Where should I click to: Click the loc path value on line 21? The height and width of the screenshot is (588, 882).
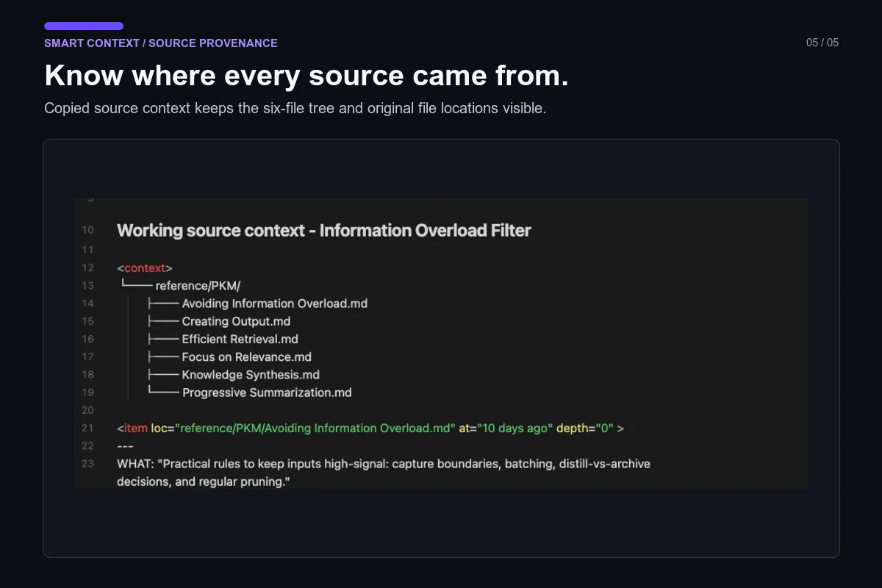[315, 428]
